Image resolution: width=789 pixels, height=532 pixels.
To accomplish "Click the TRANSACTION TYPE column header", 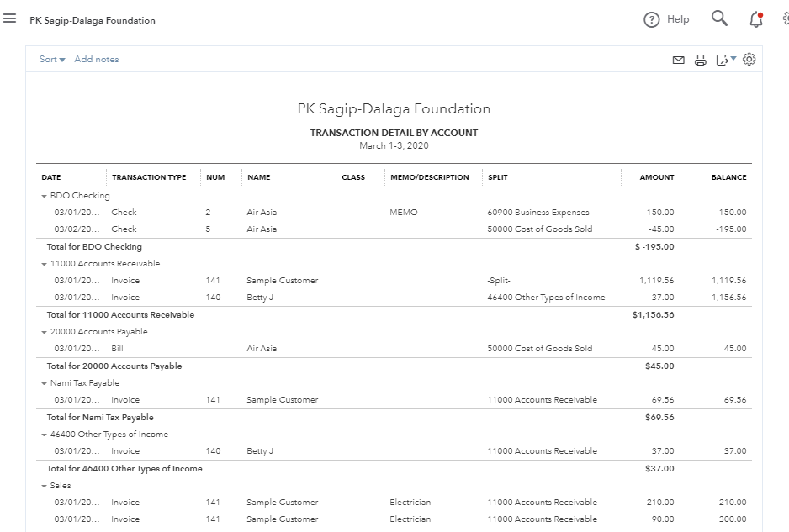I will tap(149, 177).
